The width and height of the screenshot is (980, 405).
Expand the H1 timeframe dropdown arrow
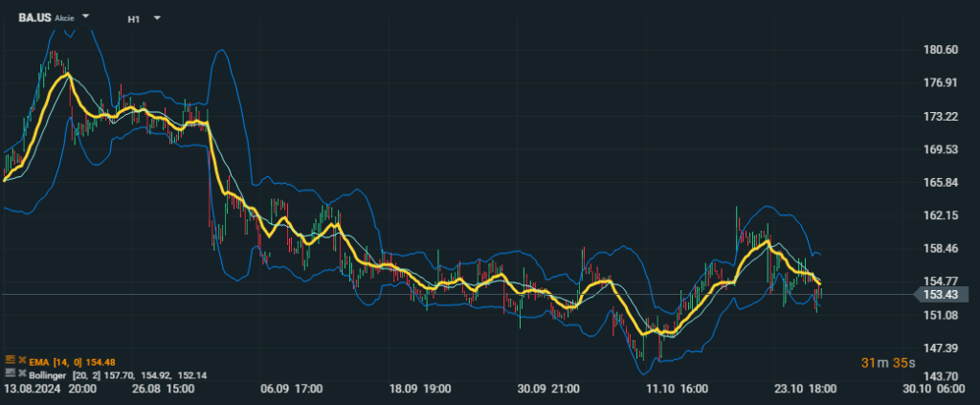tap(157, 18)
